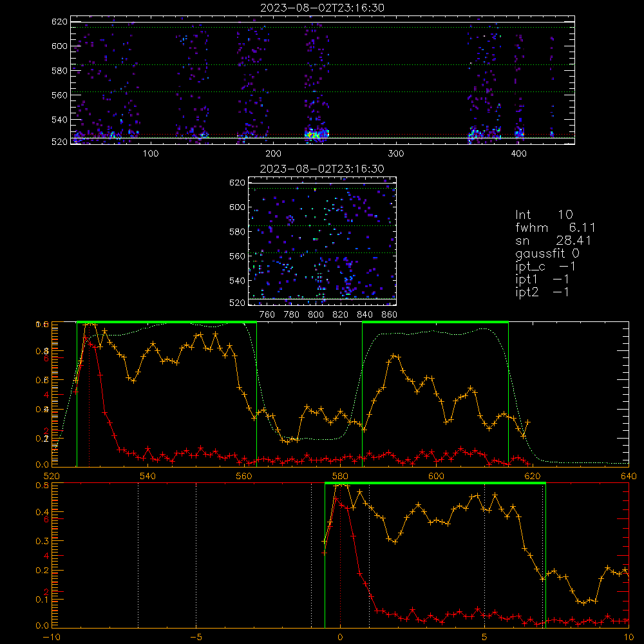
Task: Click the x-axis tick label '820'
Action: coord(341,315)
